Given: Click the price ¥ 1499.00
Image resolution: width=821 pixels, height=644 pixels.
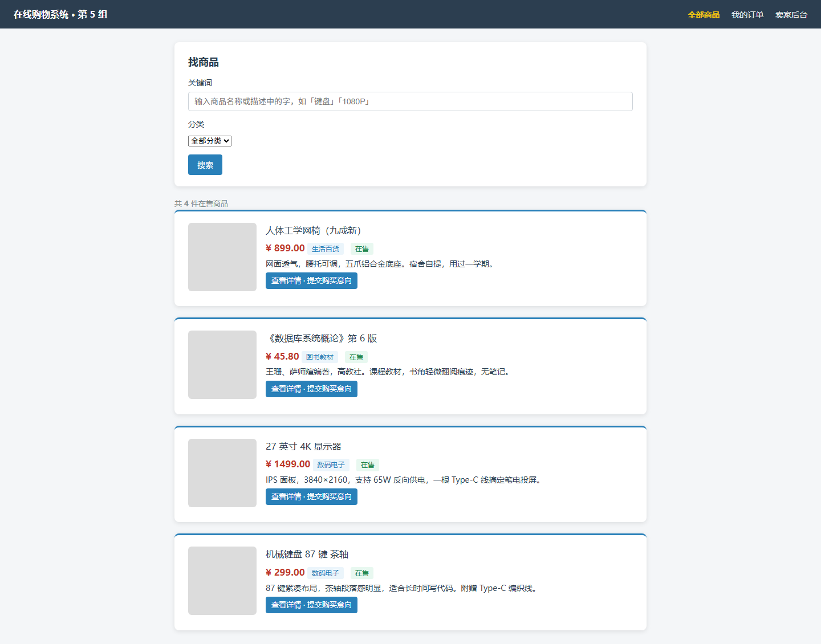Looking at the screenshot, I should (x=288, y=464).
